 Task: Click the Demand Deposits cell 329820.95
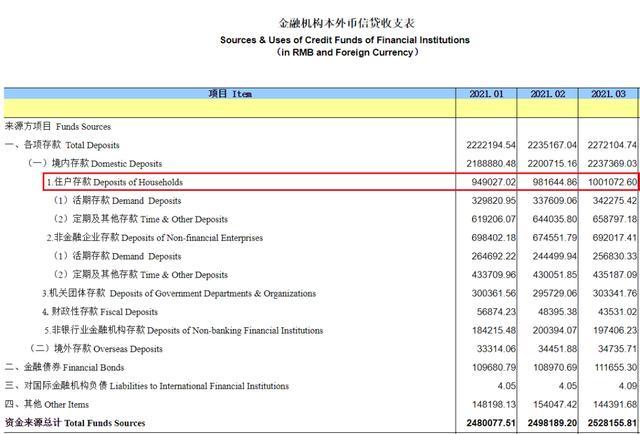493,200
